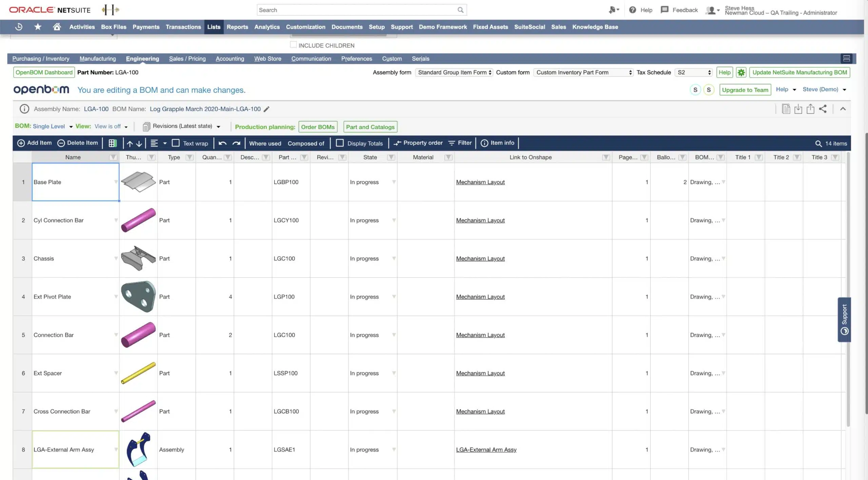
Task: Click the Composed of toolbar button
Action: (x=306, y=143)
